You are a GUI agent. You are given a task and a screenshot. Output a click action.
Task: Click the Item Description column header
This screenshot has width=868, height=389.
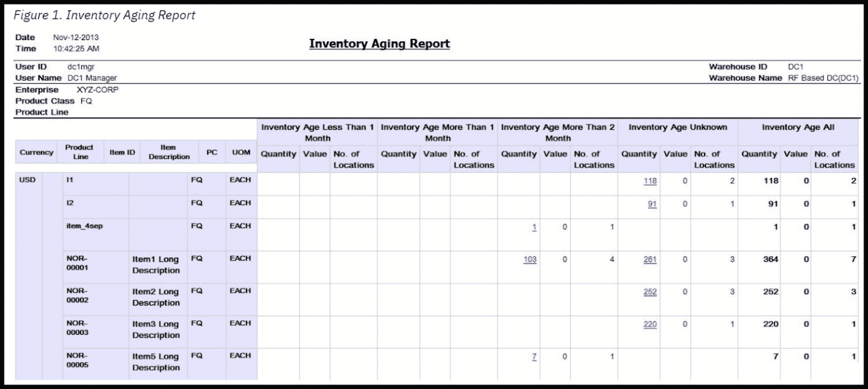coord(168,152)
